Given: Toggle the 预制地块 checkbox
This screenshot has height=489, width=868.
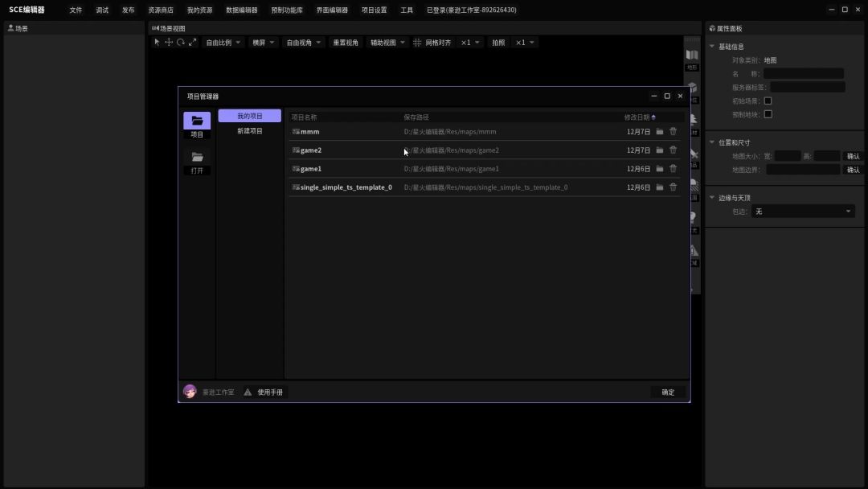Looking at the screenshot, I should (x=768, y=115).
